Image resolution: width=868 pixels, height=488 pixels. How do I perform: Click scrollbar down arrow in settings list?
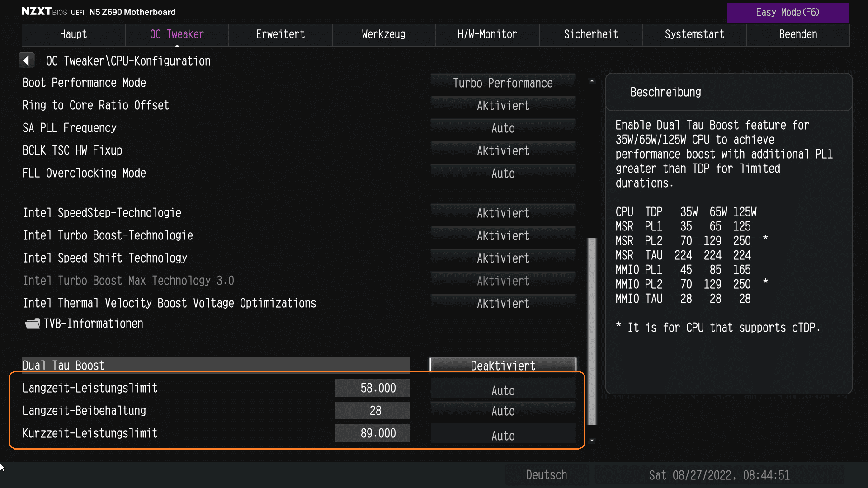(x=592, y=441)
